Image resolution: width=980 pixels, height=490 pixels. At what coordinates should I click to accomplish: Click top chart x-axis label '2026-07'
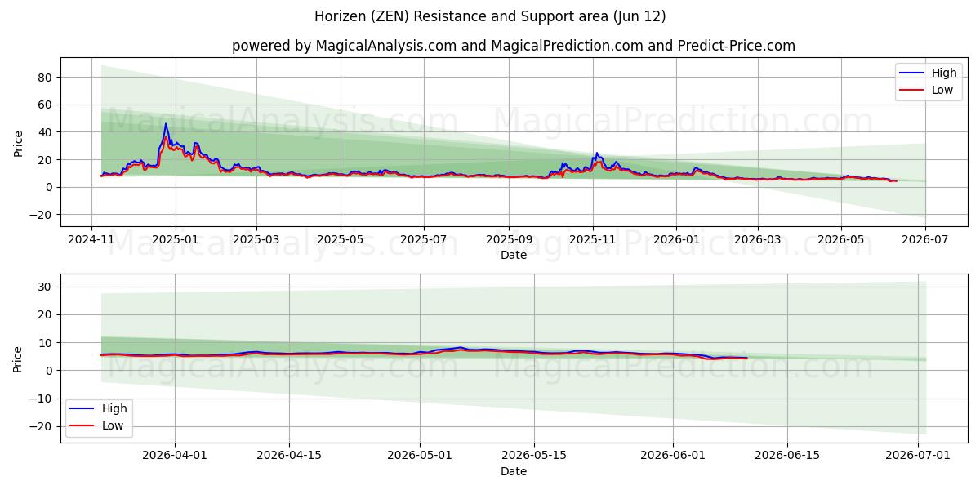tap(925, 240)
